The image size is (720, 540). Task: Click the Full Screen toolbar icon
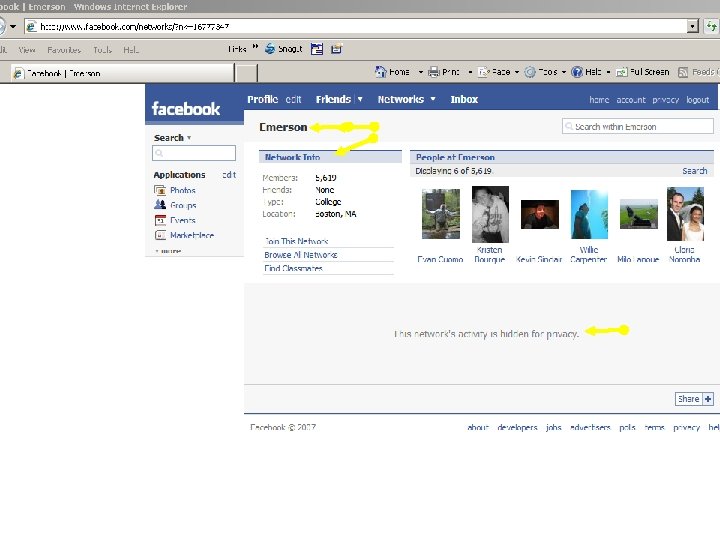point(622,72)
